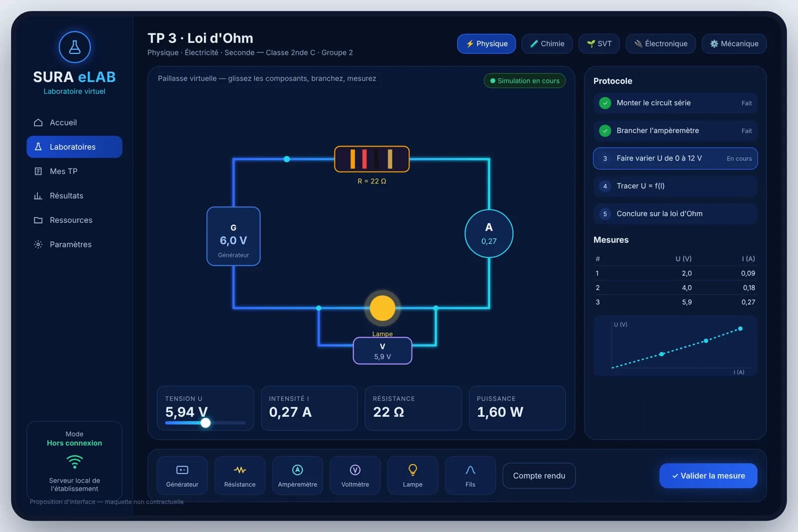This screenshot has height=532, width=798.
Task: Switch to Mécanique subject tab
Action: (734, 44)
